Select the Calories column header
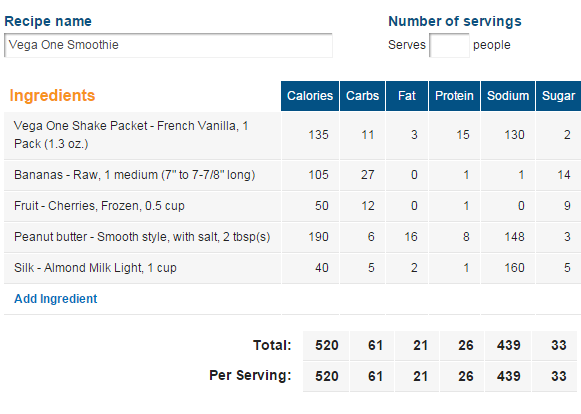 click(x=310, y=96)
